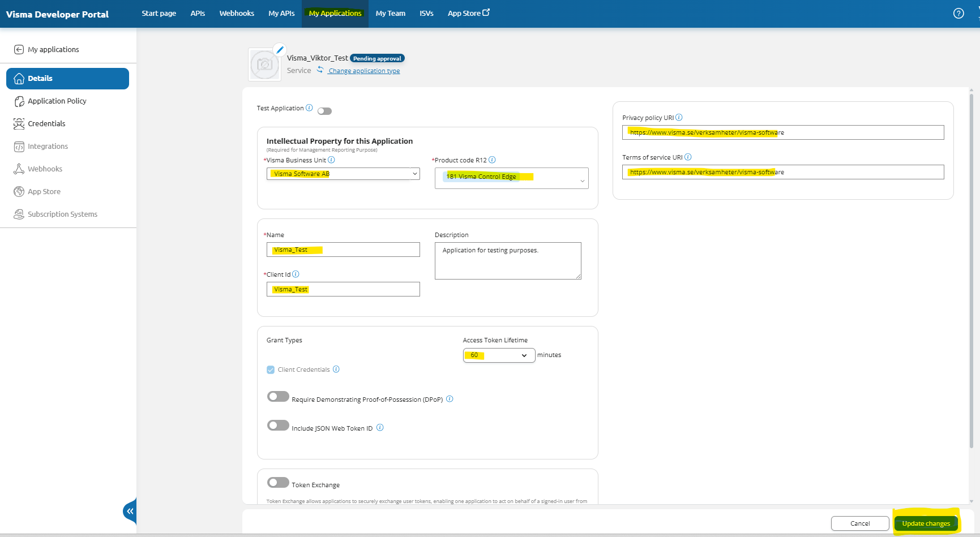Click the Intellectual Property for this Application heading
This screenshot has height=537, width=980.
[x=340, y=141]
